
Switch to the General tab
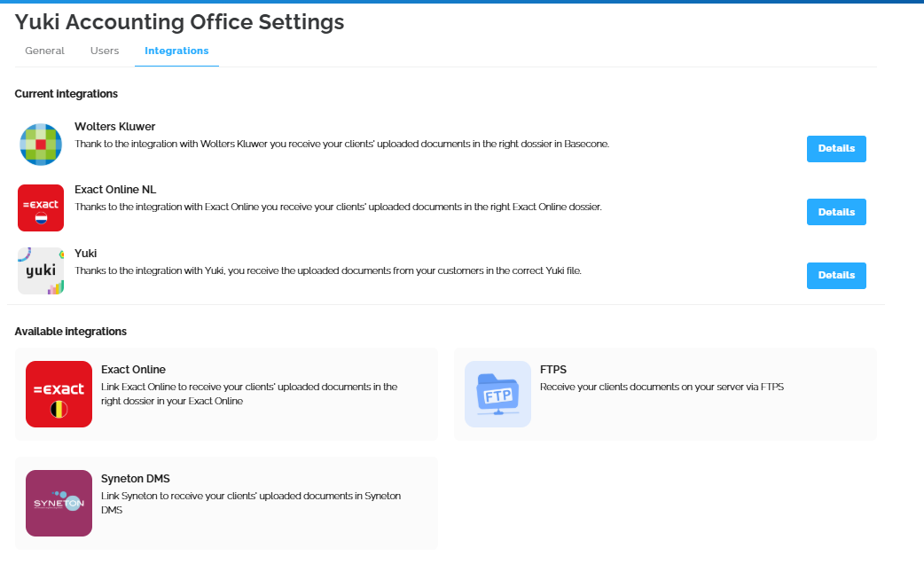pos(45,51)
